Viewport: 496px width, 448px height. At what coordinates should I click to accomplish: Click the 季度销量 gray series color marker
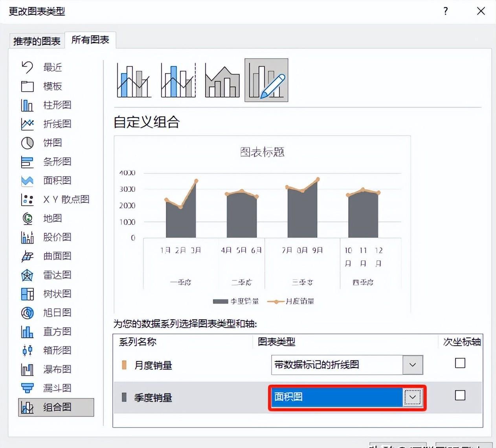124,397
